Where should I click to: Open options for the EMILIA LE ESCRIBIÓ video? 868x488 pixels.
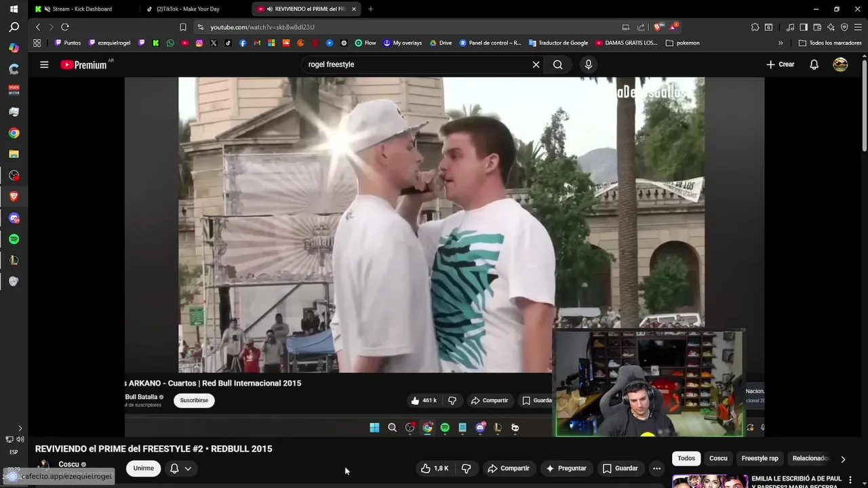(850, 480)
